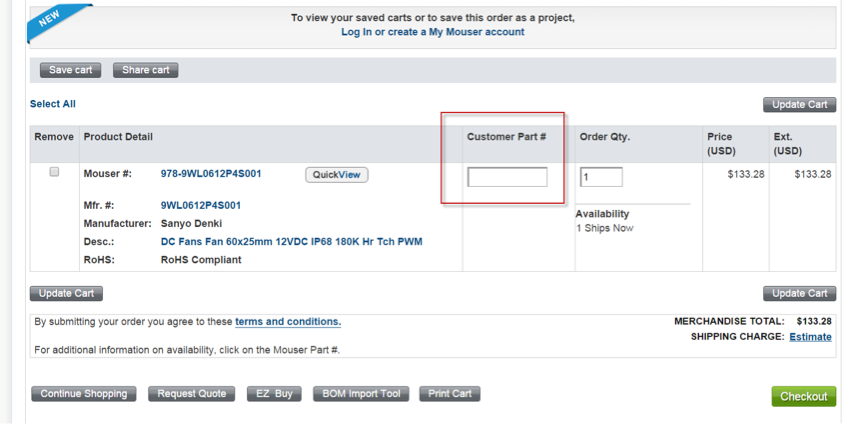Click the Continue Shopping button

[84, 394]
